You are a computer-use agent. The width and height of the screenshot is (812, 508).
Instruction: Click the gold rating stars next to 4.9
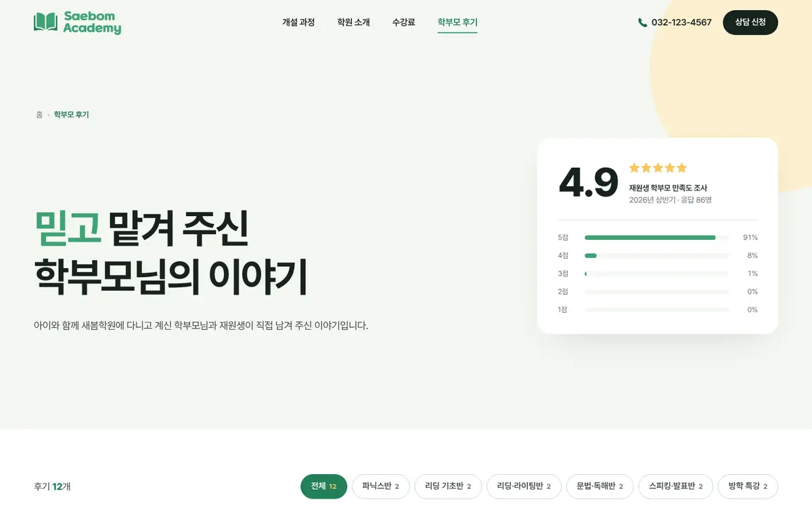pyautogui.click(x=658, y=167)
